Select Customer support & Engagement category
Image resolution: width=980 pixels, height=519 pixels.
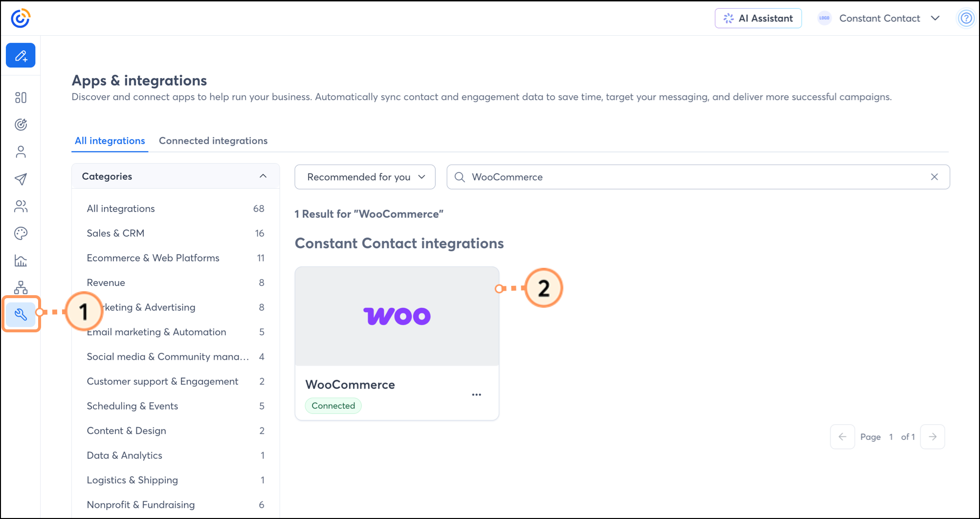coord(176,381)
